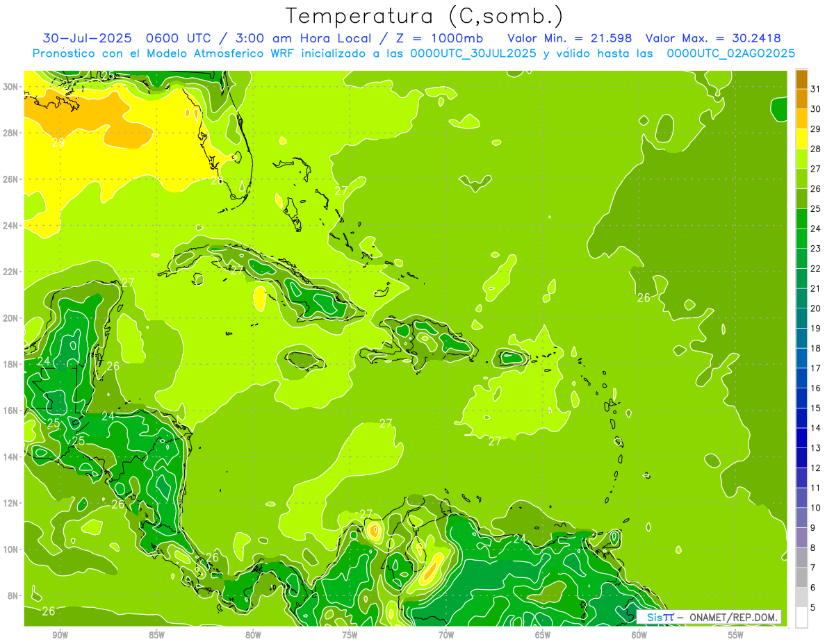Image resolution: width=834 pixels, height=644 pixels.
Task: Click the "SisTT" logo text
Action: click(x=660, y=617)
